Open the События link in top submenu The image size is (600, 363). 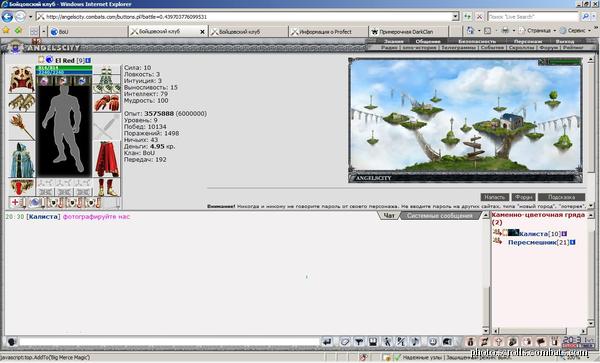(x=492, y=48)
